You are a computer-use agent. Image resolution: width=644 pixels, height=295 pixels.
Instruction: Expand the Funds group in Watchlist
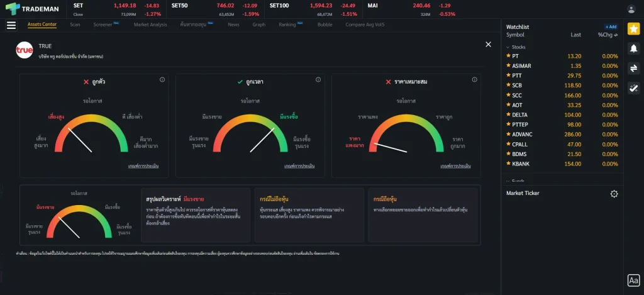pos(508,181)
